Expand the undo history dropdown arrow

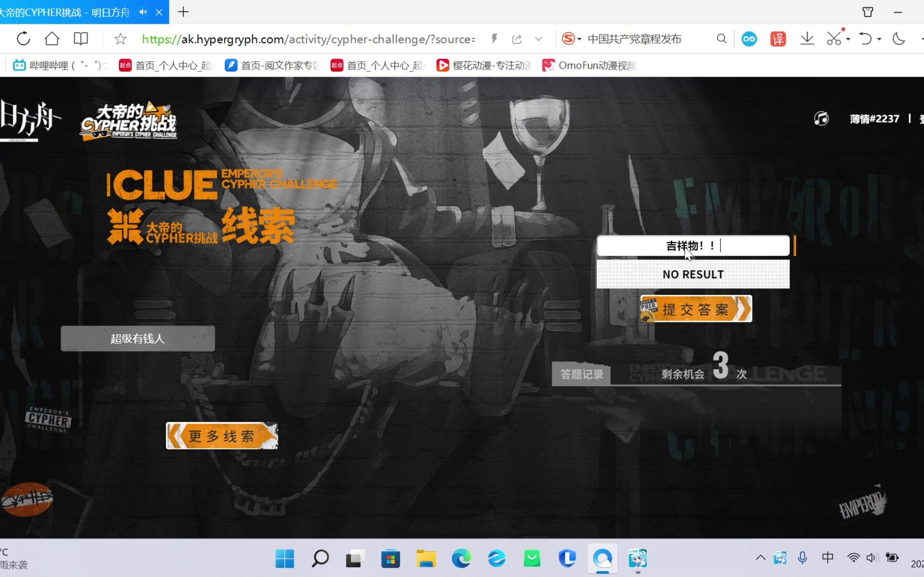click(879, 39)
